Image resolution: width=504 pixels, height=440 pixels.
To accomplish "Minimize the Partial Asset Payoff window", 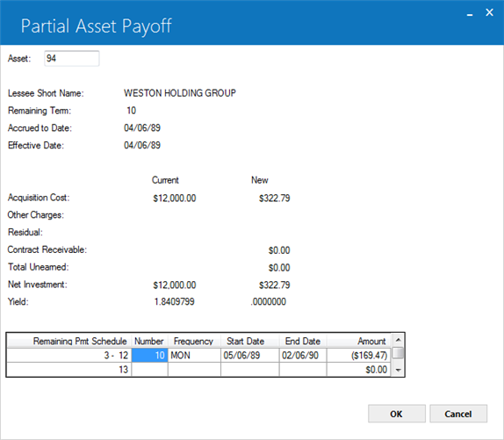I will coord(470,13).
